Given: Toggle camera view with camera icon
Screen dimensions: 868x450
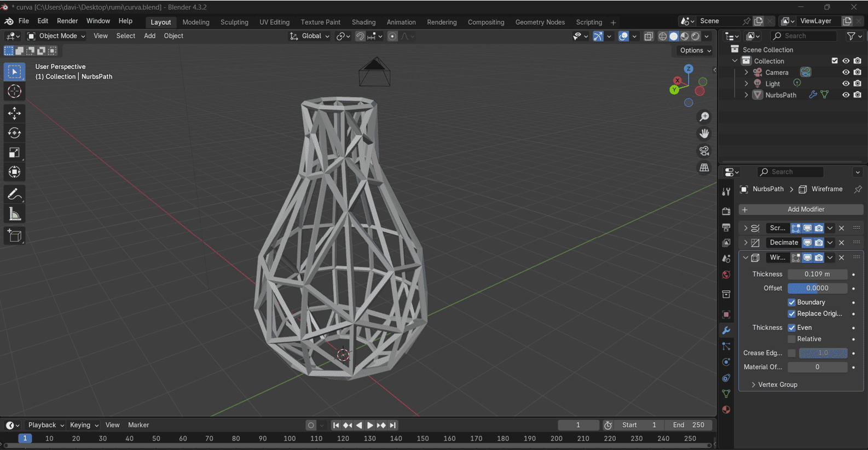Looking at the screenshot, I should (704, 150).
